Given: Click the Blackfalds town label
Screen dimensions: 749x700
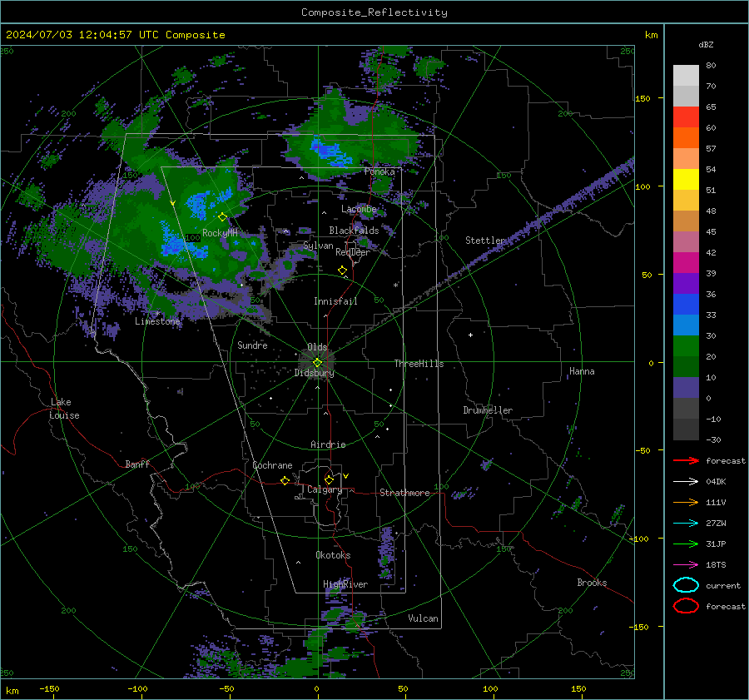Looking at the screenshot, I should (x=354, y=231).
